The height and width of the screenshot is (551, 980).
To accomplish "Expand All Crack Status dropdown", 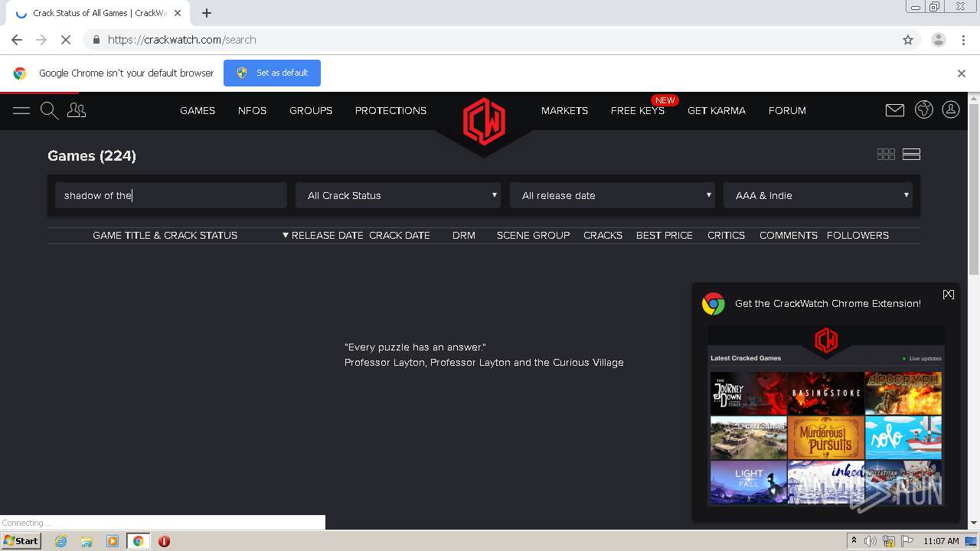I will (398, 195).
